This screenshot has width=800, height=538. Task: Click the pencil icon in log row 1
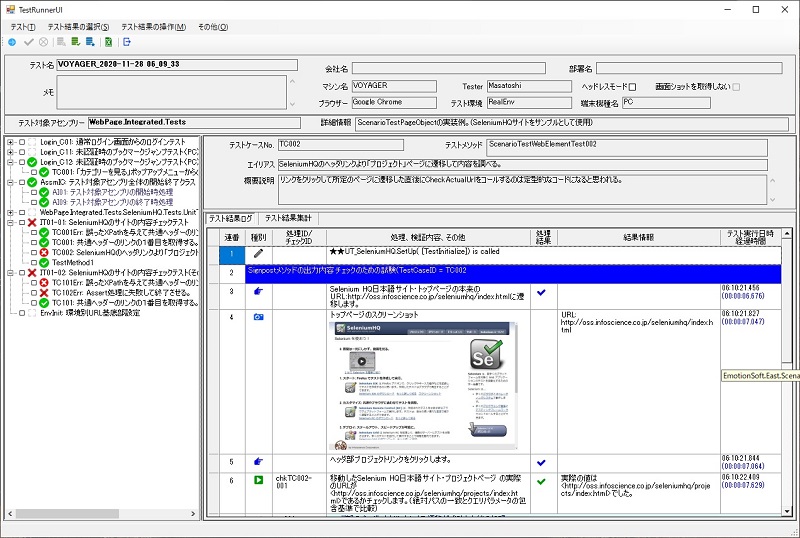coord(258,253)
